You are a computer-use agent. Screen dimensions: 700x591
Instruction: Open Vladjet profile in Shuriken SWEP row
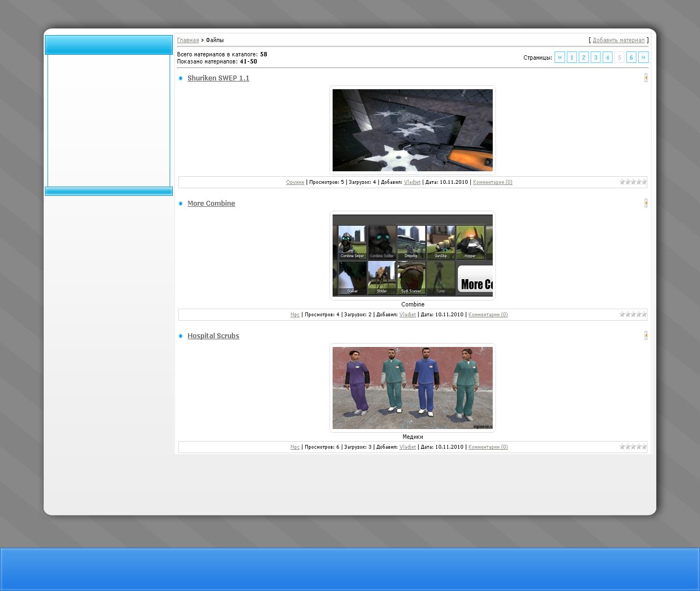[412, 182]
